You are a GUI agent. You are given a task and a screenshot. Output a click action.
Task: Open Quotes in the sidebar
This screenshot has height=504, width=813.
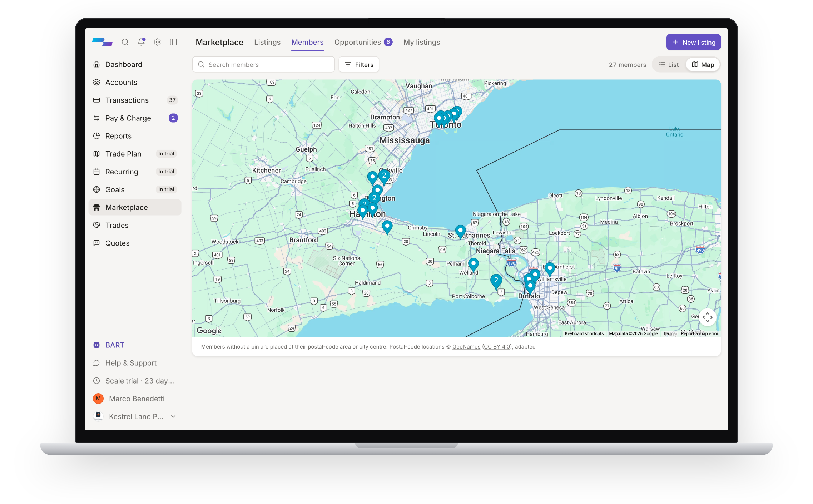tap(135, 243)
